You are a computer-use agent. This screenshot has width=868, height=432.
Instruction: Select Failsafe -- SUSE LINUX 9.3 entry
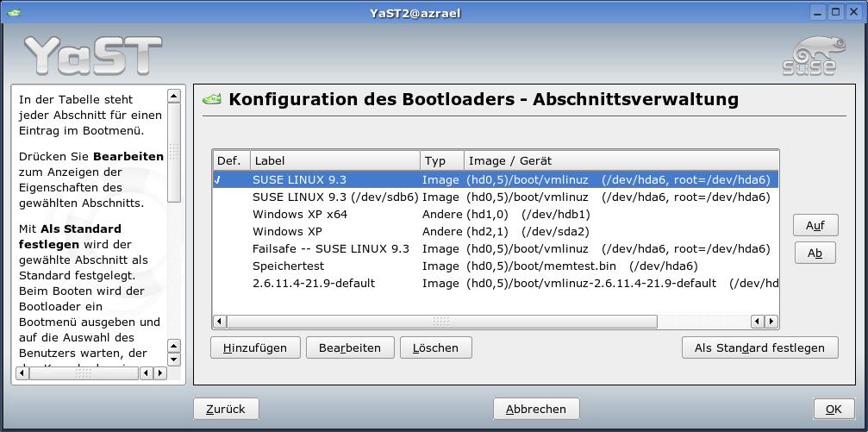[x=496, y=248]
